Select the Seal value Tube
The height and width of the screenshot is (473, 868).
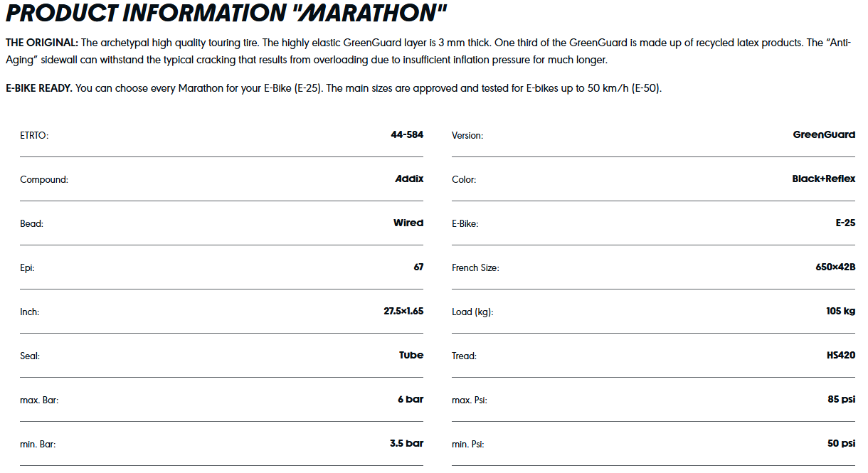[411, 355]
